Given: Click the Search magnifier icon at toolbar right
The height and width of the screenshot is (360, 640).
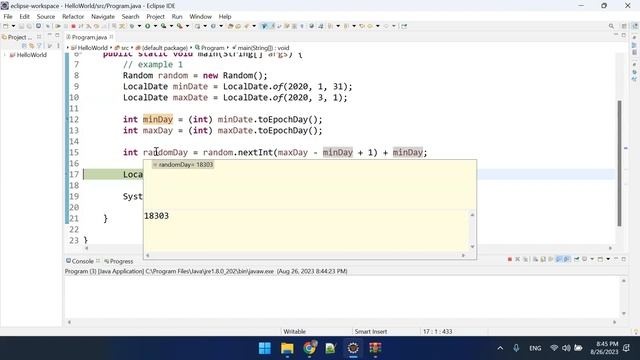Looking at the screenshot, I should pyautogui.click(x=611, y=26).
